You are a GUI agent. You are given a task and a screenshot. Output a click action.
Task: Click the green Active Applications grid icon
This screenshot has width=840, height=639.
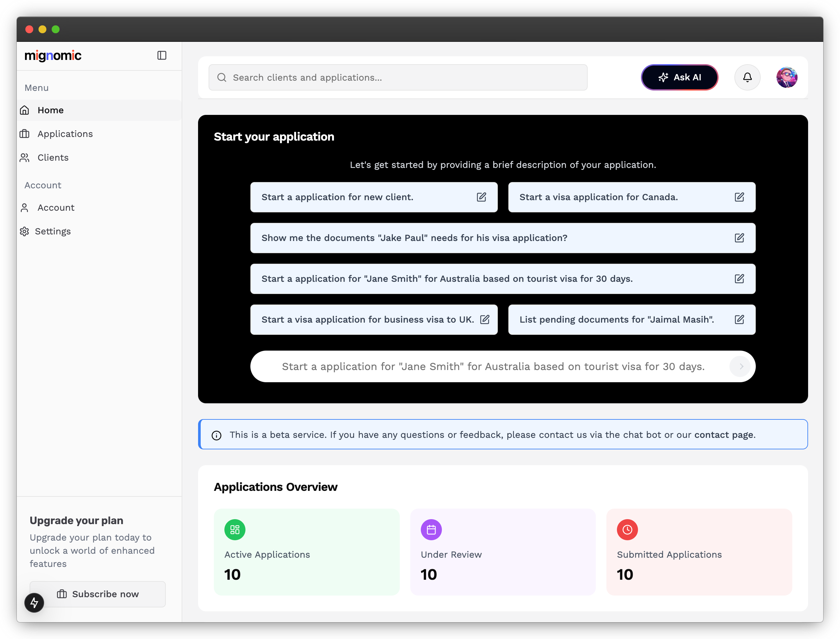235,529
